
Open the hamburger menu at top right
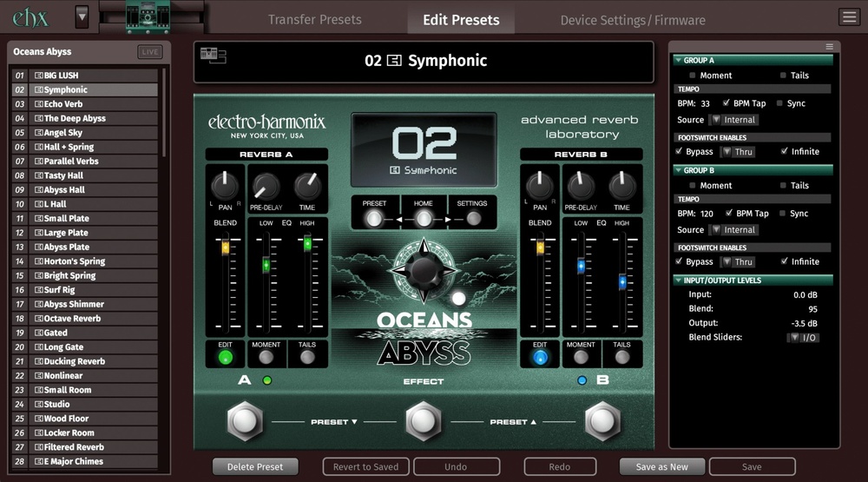pos(848,17)
